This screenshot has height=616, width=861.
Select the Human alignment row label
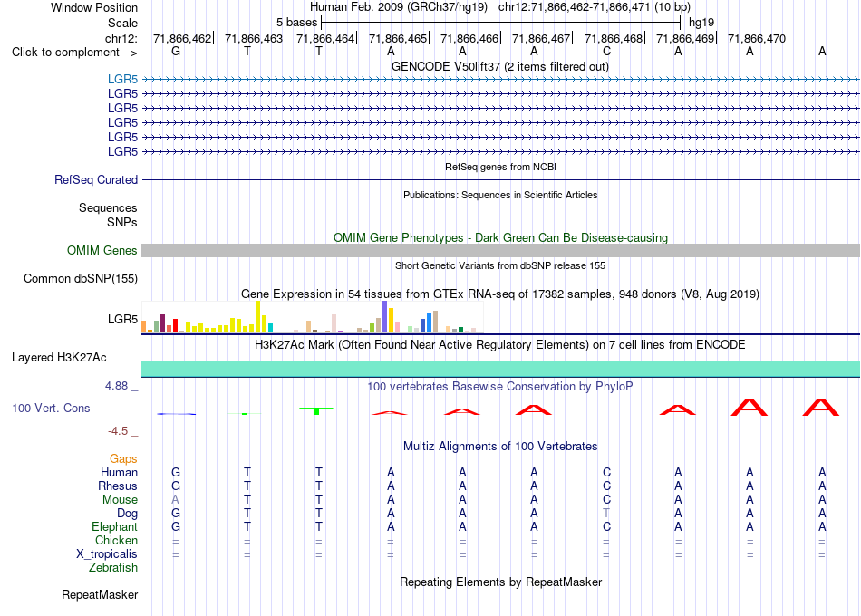(119, 472)
